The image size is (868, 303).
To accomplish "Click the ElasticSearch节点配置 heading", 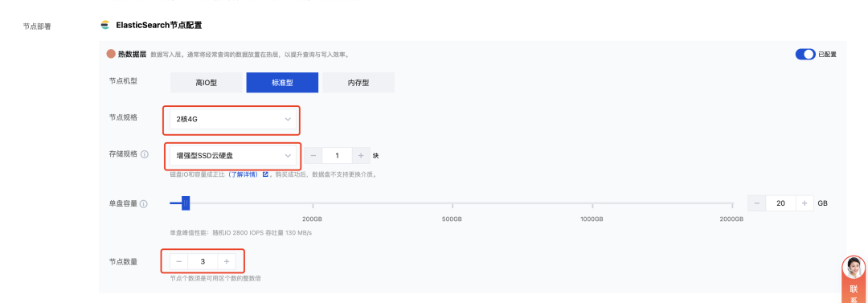I will (x=159, y=25).
